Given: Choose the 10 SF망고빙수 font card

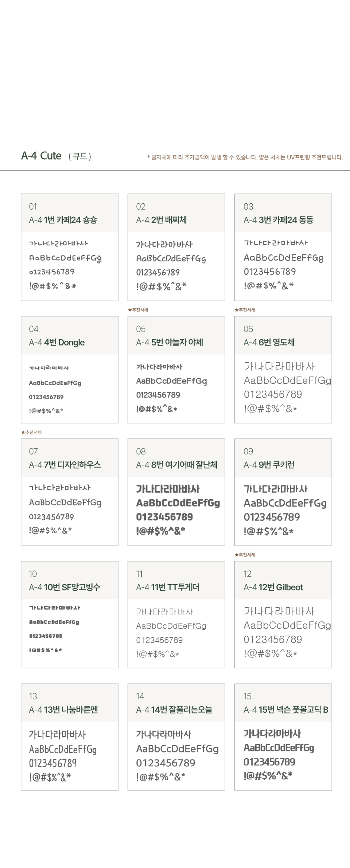Looking at the screenshot, I should [69, 614].
